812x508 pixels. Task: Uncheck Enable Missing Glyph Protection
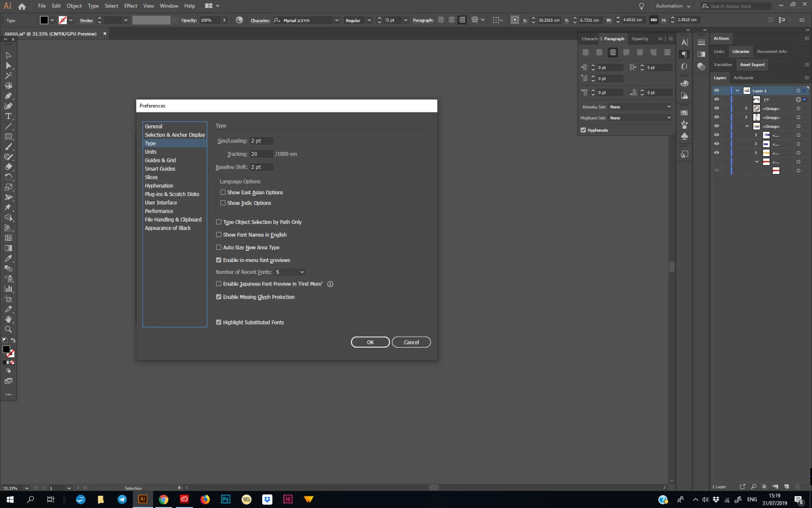[219, 297]
